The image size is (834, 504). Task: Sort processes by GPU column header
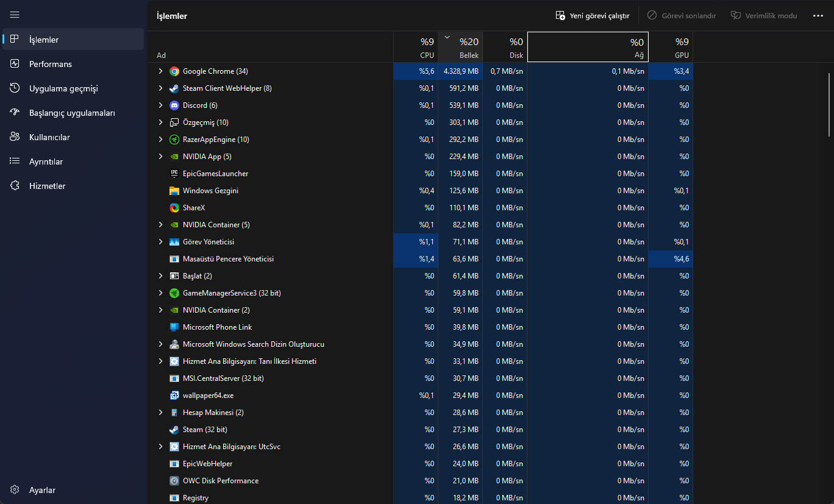pos(671,47)
